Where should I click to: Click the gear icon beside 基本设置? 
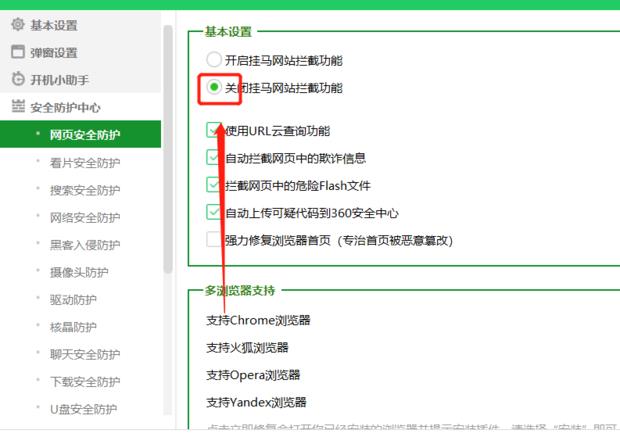(x=17, y=25)
